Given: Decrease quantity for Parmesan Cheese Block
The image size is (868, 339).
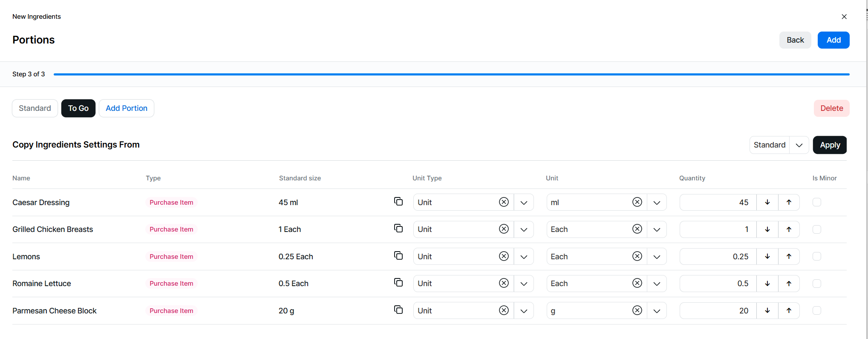Looking at the screenshot, I should [x=767, y=310].
